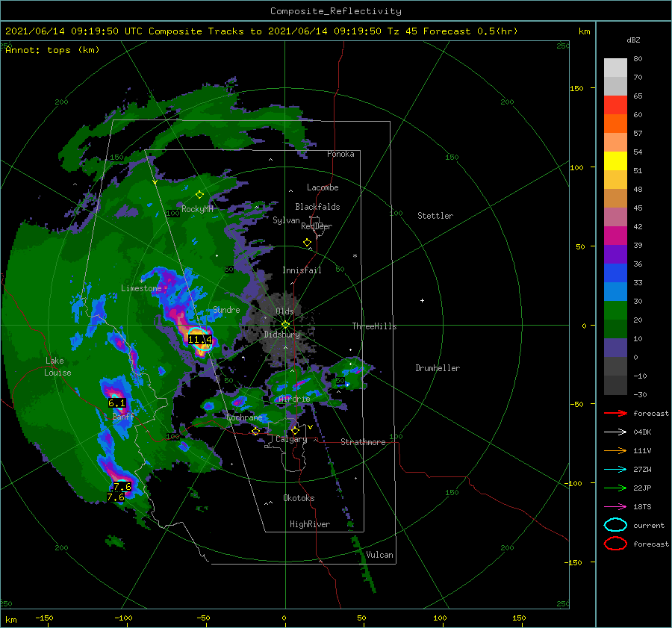The image size is (672, 628).
Task: Click the Composite_Reflectivity title
Action: pyautogui.click(x=335, y=11)
